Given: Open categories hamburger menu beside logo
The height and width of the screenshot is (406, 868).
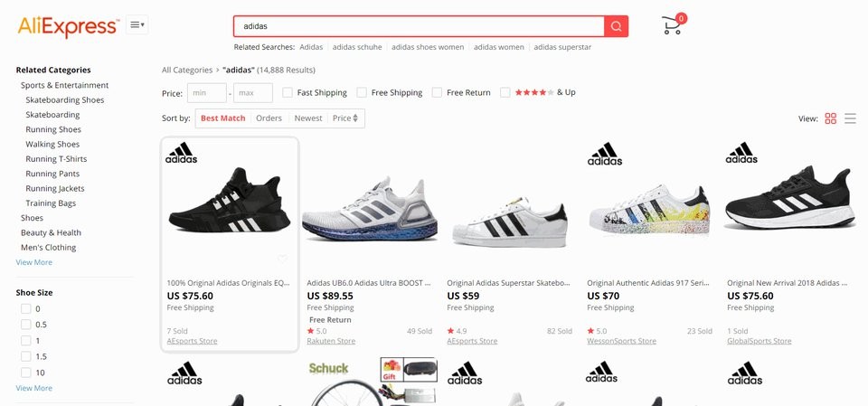Looking at the screenshot, I should [137, 25].
